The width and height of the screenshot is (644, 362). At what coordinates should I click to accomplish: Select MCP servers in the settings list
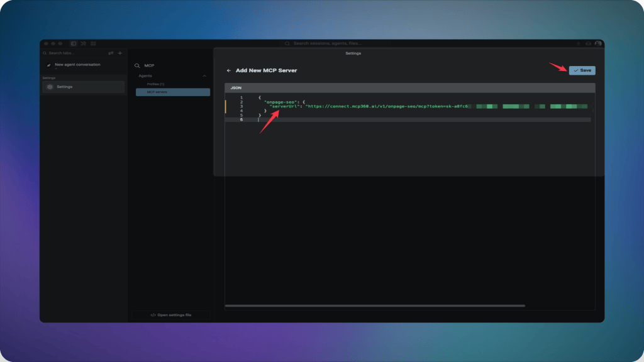(173, 92)
